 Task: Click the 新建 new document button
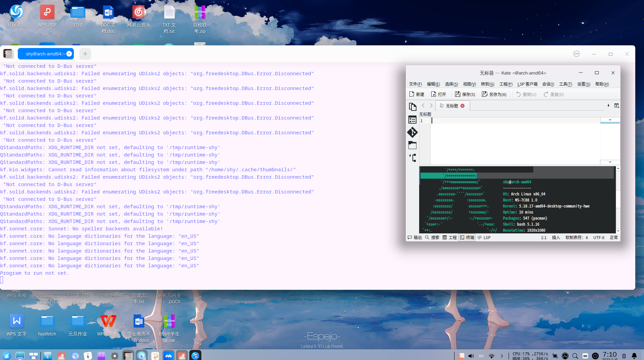pos(416,94)
